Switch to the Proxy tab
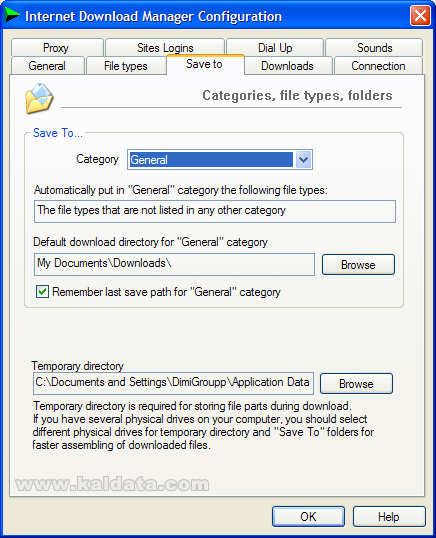Viewport: 436px width, 538px height. (57, 48)
